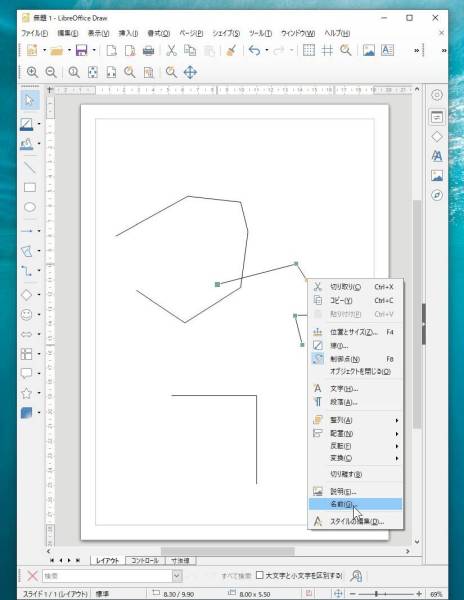Choose the Select arrow tool
464x600 pixels.
coord(29,101)
